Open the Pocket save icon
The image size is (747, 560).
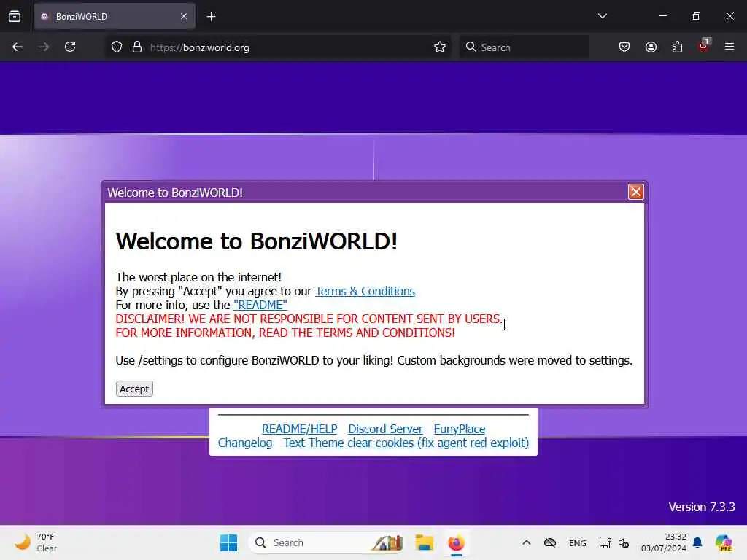pos(624,47)
